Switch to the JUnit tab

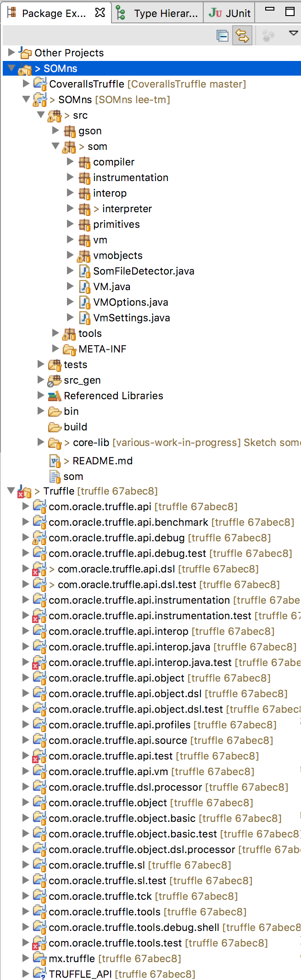pos(229,13)
